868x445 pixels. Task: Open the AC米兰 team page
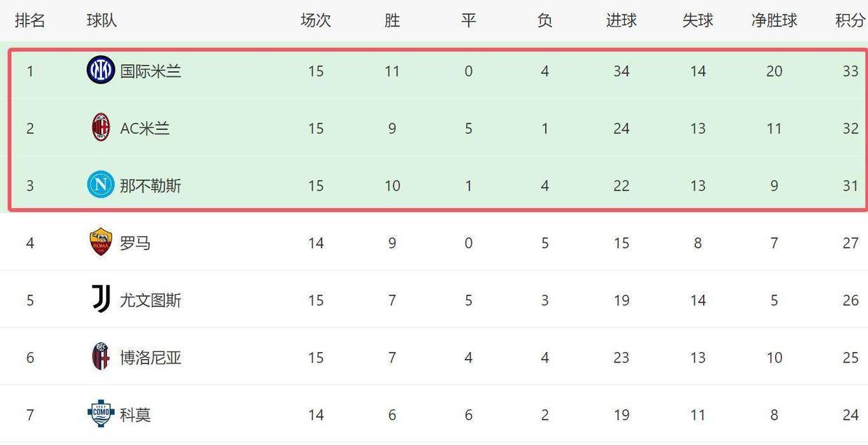[x=145, y=129]
